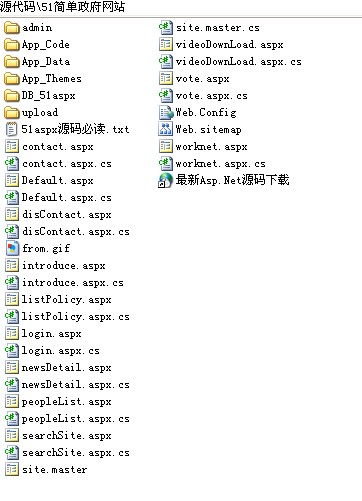Image resolution: width=362 pixels, height=501 pixels.
Task: Click the upload folder icon
Action: coord(12,113)
